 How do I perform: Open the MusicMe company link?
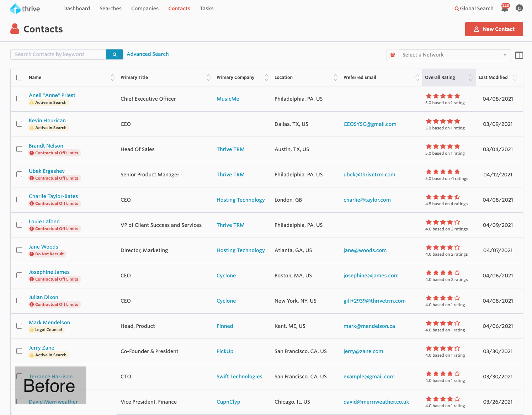pos(228,99)
